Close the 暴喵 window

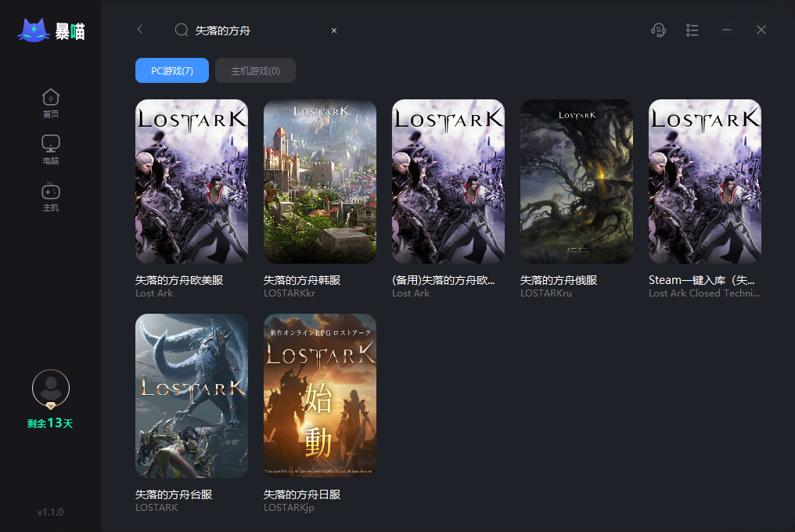coord(761,30)
